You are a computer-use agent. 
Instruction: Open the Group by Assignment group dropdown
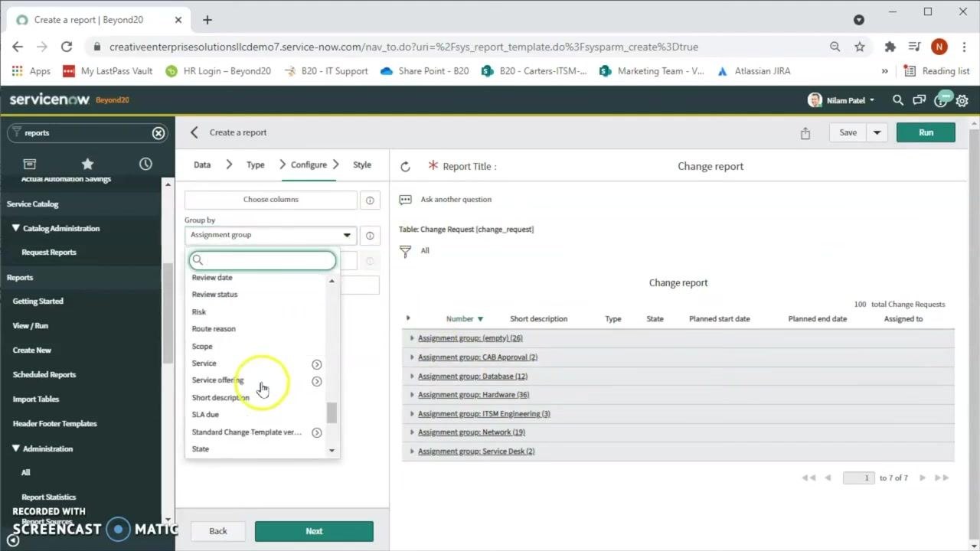pyautogui.click(x=270, y=235)
